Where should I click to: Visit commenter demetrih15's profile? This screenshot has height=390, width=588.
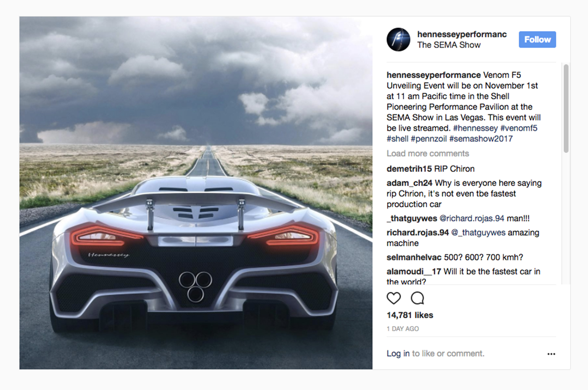pos(409,169)
